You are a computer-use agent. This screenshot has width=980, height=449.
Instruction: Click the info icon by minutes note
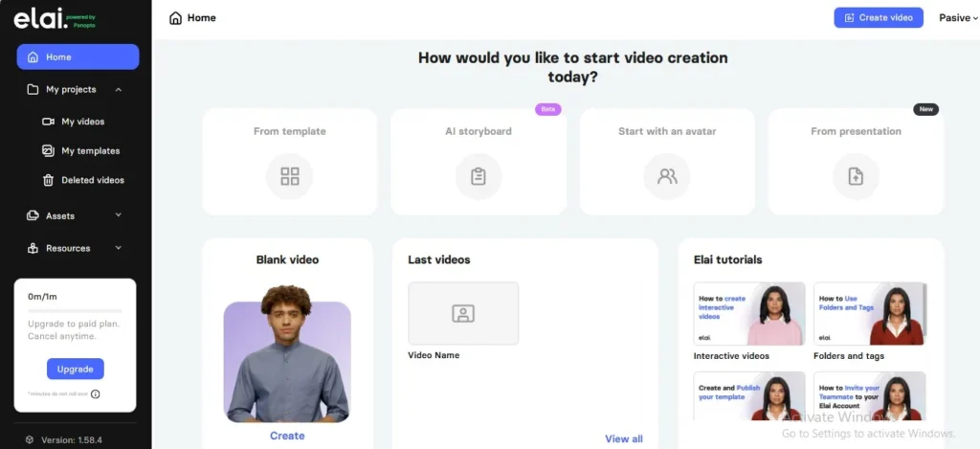[x=96, y=394]
